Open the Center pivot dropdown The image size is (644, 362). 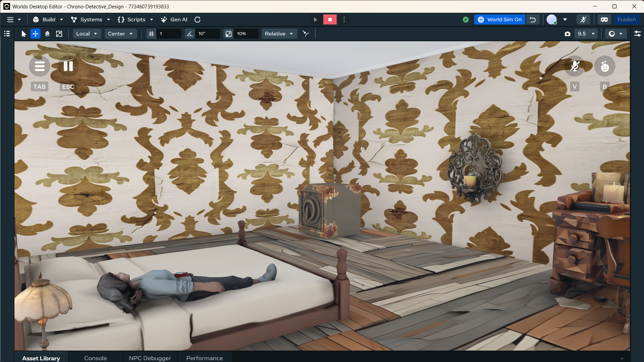pyautogui.click(x=120, y=34)
